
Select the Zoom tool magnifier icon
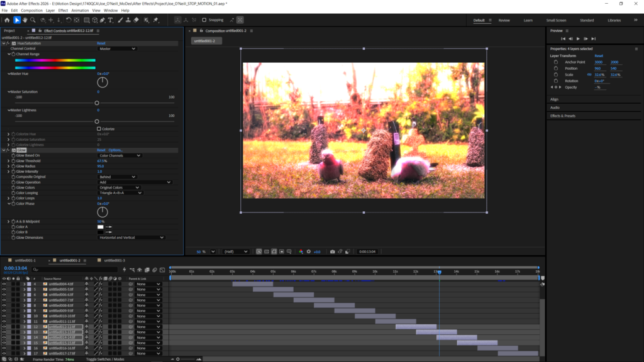pyautogui.click(x=33, y=19)
